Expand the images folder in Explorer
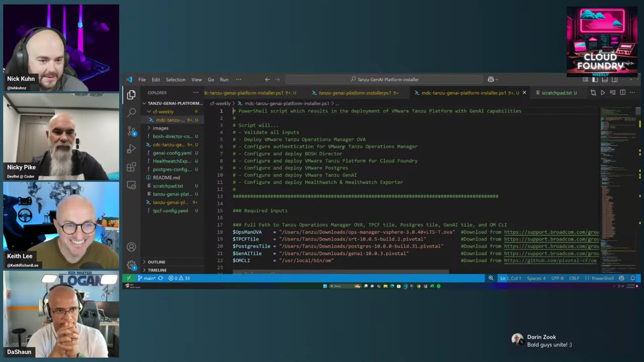Image resolution: width=644 pixels, height=362 pixels. click(160, 128)
